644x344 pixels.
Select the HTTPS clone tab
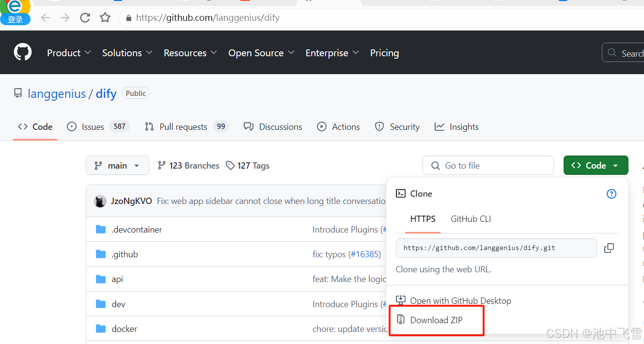(423, 219)
